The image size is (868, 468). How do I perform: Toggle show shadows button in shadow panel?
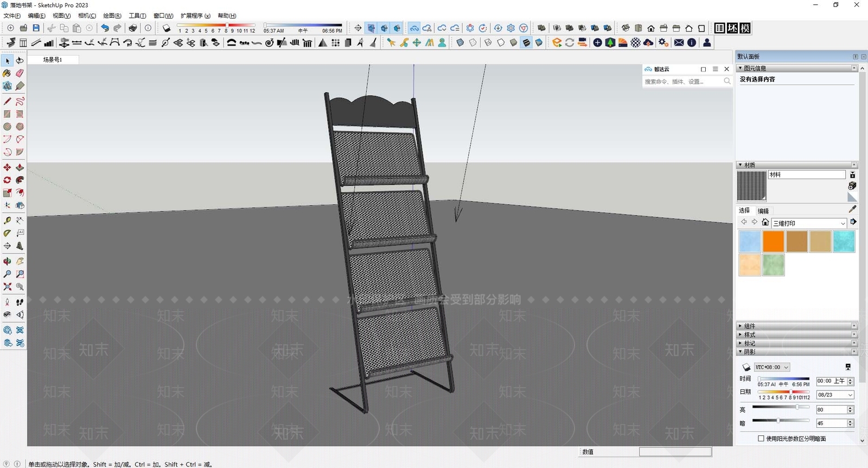[x=746, y=368]
